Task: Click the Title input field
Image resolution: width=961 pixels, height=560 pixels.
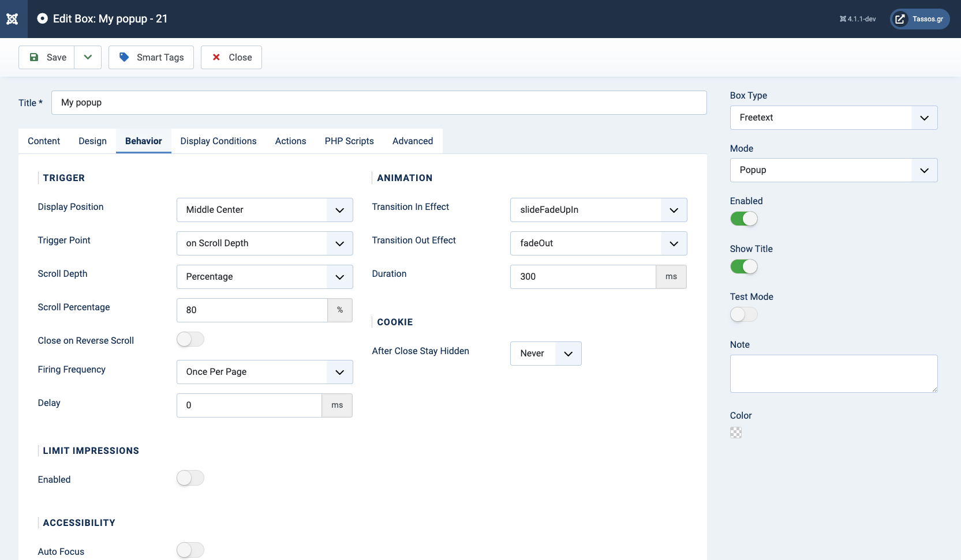Action: 379,103
